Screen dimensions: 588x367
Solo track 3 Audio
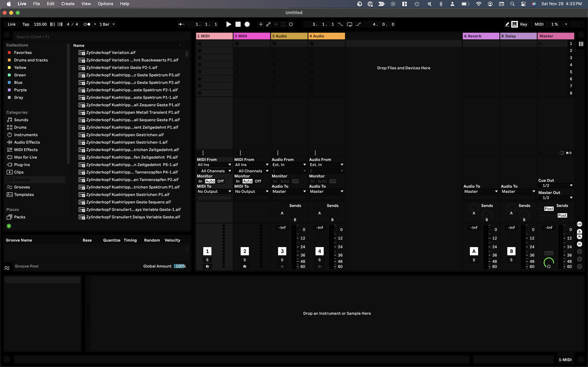tap(282, 260)
